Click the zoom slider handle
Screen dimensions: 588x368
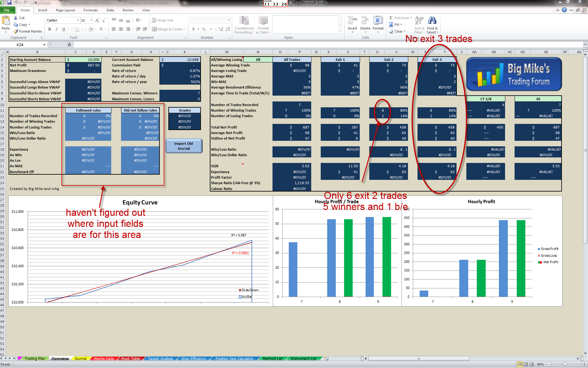pos(565,364)
